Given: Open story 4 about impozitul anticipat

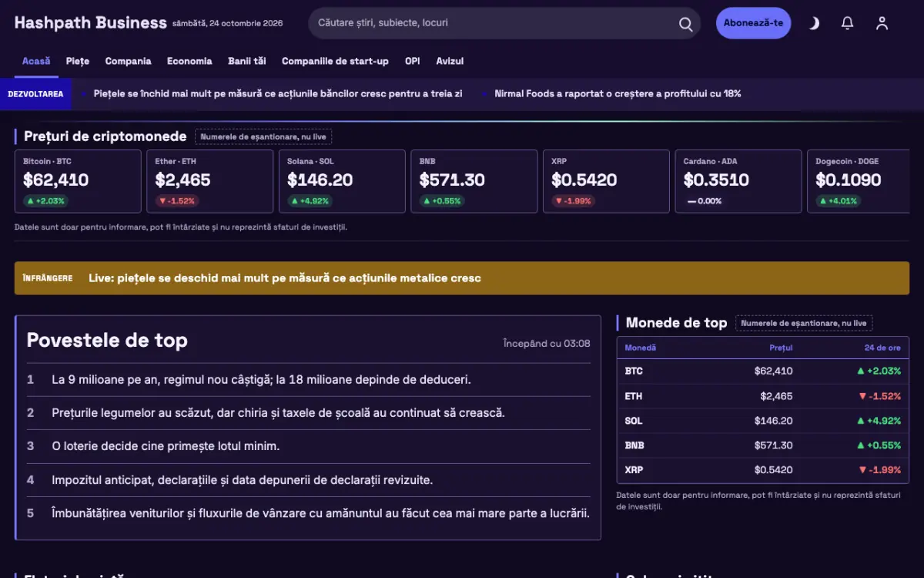Looking at the screenshot, I should pyautogui.click(x=309, y=480).
